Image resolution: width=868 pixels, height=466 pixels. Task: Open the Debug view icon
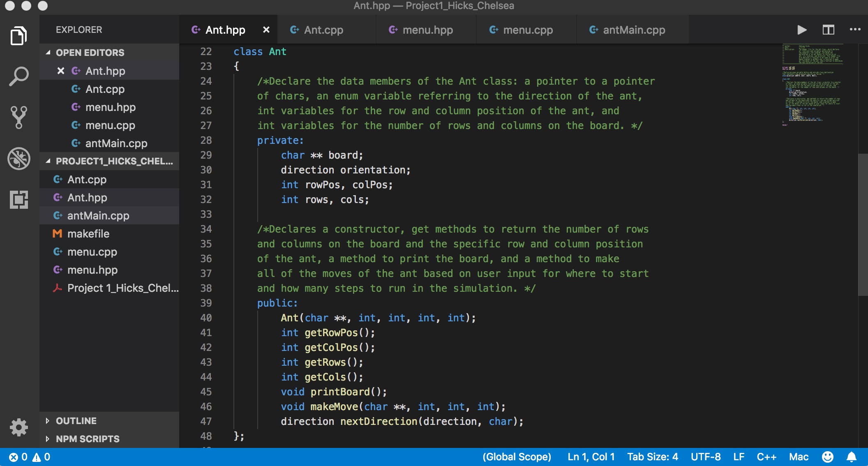click(x=19, y=159)
